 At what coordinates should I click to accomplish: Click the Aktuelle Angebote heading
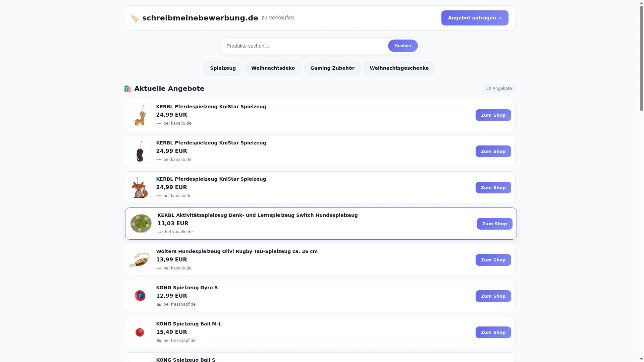[x=169, y=88]
